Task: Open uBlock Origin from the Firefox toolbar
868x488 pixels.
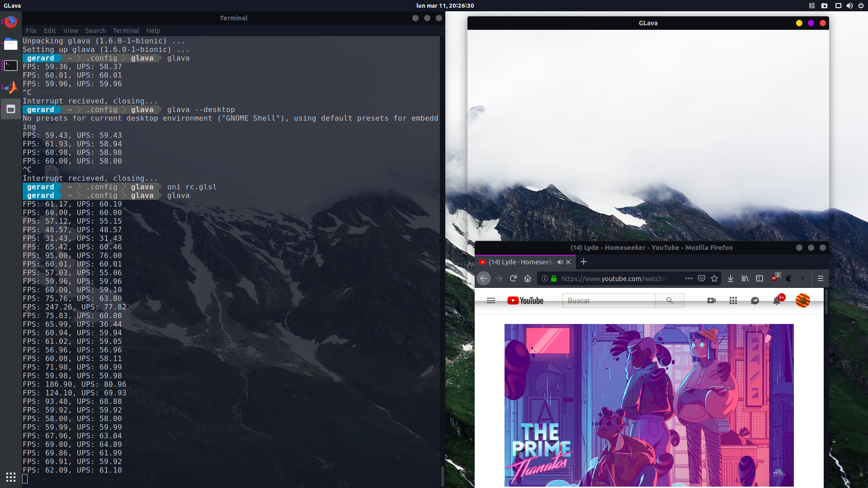Action: coord(774,278)
